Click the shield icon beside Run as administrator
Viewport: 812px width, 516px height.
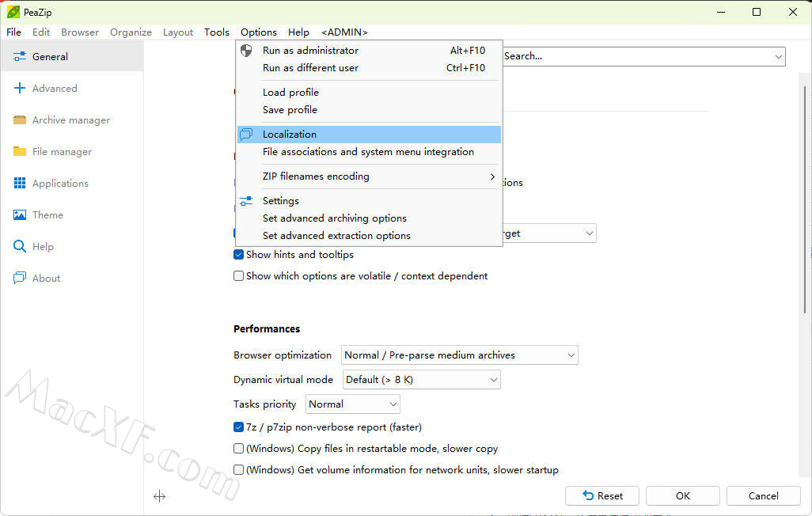point(246,50)
